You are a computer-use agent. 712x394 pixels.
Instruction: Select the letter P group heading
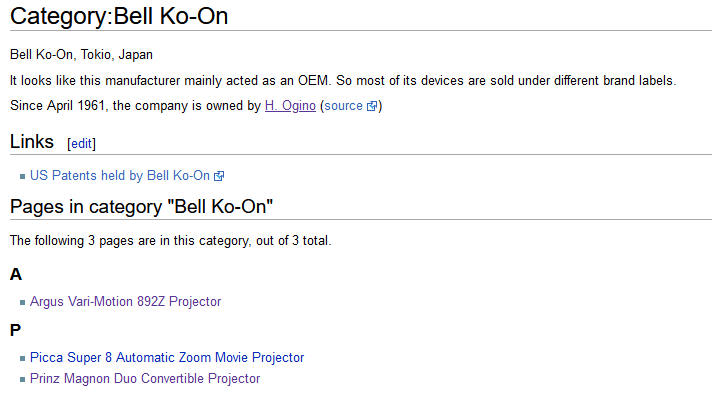[15, 330]
